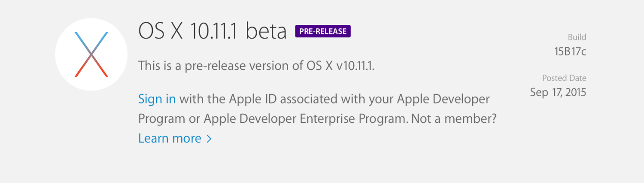Click the Apple Developer text ending the first line
The height and width of the screenshot is (183, 644).
pyautogui.click(x=443, y=99)
